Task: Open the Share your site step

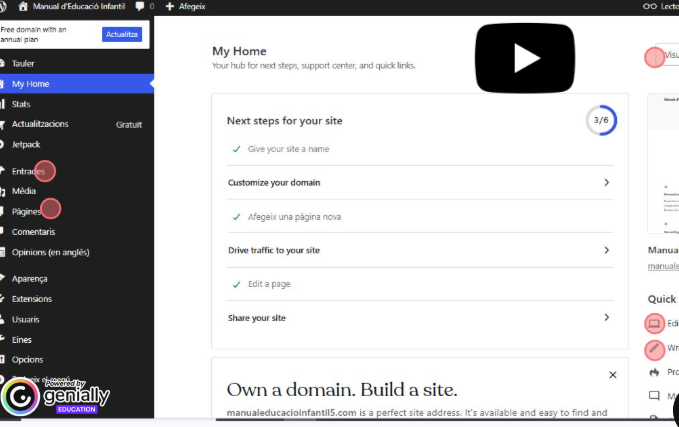Action: click(x=420, y=317)
